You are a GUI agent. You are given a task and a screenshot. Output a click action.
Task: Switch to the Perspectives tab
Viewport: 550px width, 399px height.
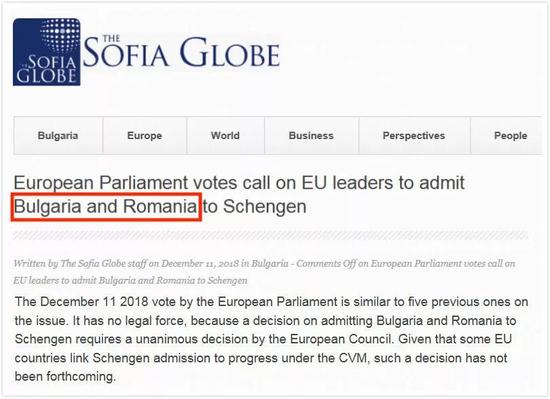point(414,136)
